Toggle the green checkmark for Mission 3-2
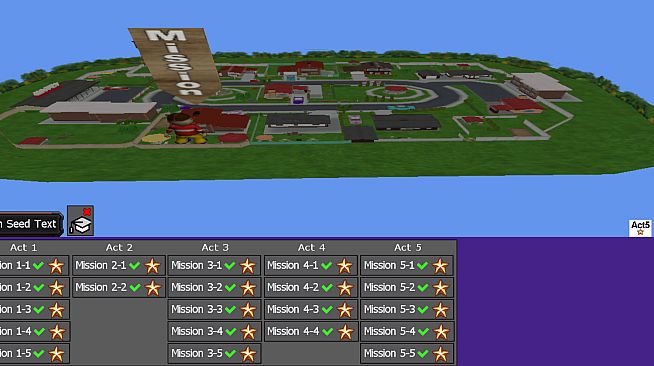 click(x=230, y=288)
